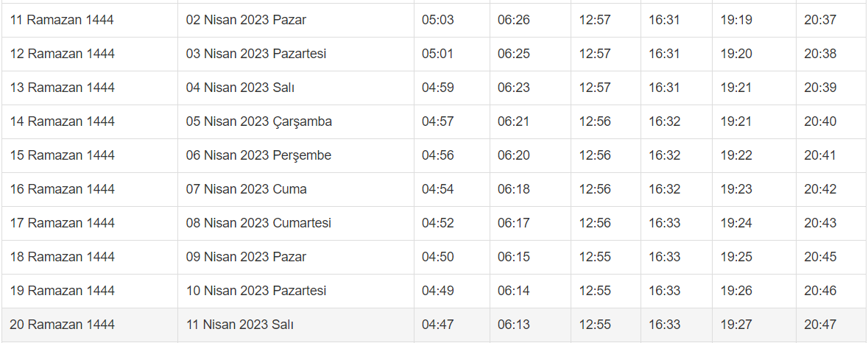Image resolution: width=868 pixels, height=343 pixels.
Task: Select the 06 Nisan 2023 Perşembe cell
Action: pos(258,155)
